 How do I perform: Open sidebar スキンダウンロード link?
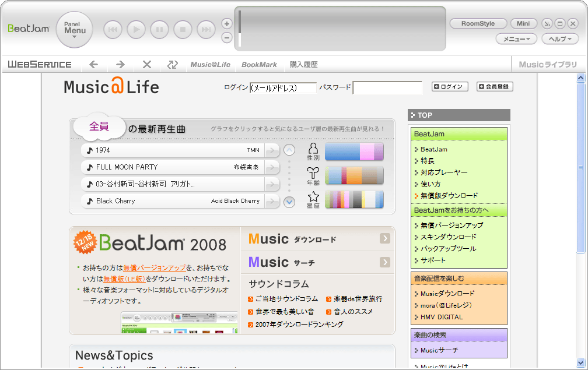[x=448, y=237]
